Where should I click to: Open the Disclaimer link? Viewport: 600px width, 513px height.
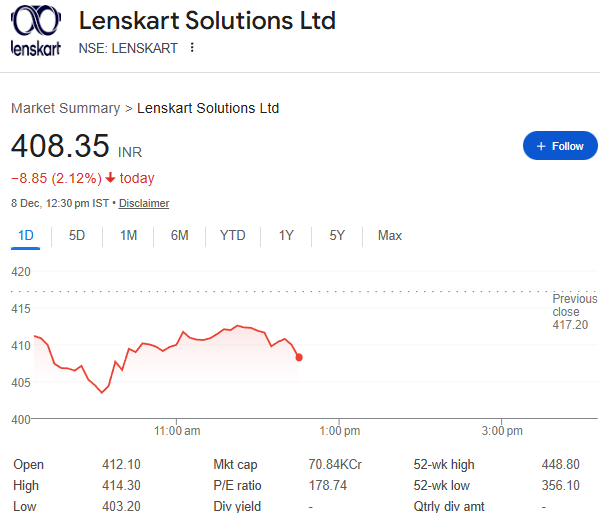(144, 203)
